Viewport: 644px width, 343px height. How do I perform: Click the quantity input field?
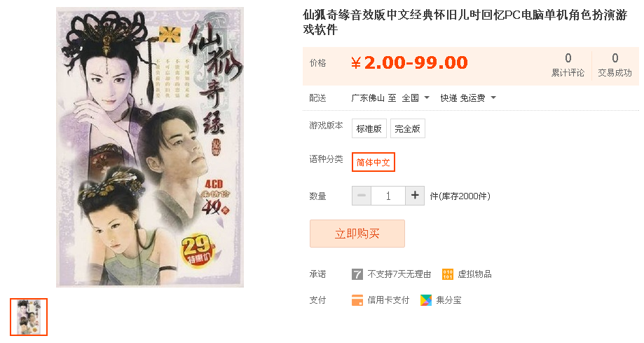point(388,196)
